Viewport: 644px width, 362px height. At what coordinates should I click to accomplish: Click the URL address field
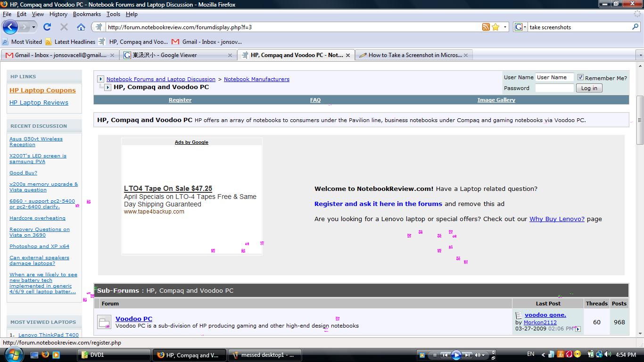292,27
